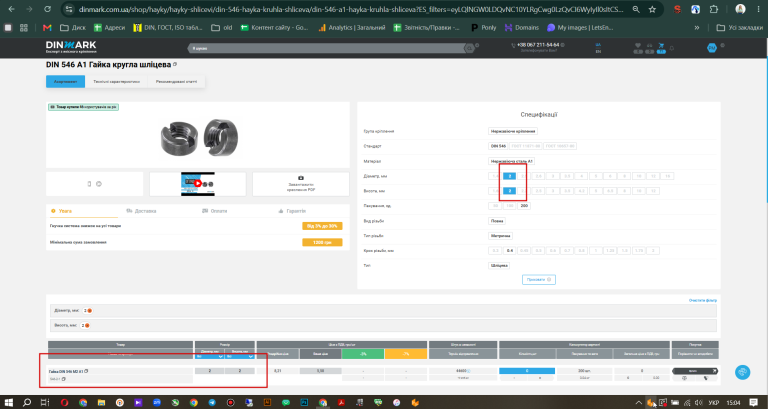Viewport: 768px width, 409px height.
Task: Bookmark this page with the star icon
Action: (652, 9)
